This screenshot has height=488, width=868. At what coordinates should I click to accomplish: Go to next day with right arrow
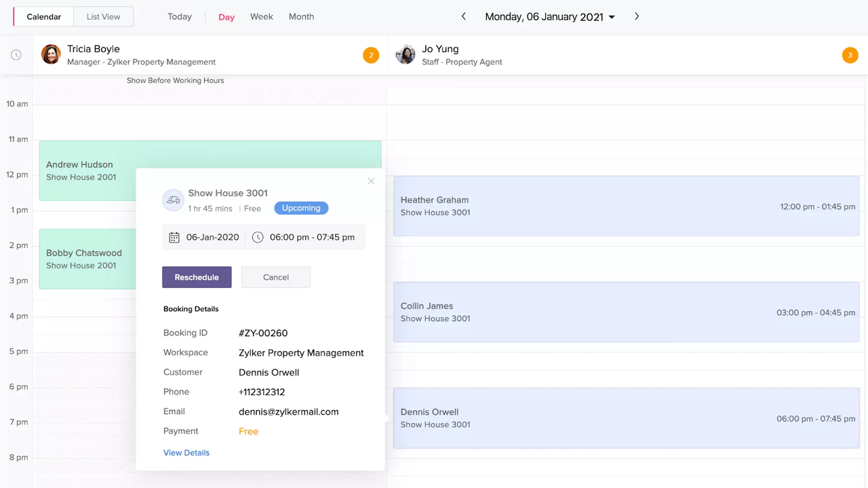[x=637, y=16]
